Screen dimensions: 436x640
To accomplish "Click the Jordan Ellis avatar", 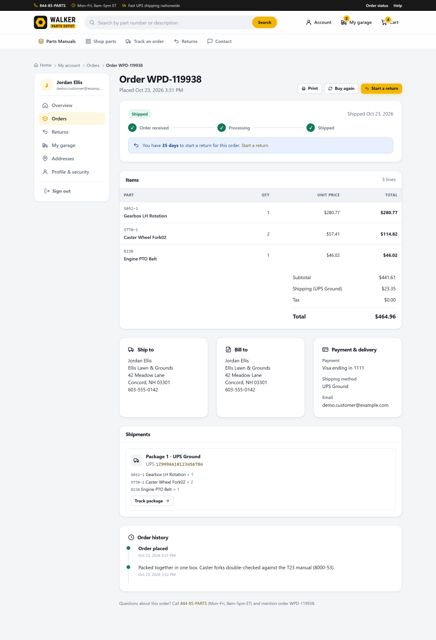I will (47, 85).
